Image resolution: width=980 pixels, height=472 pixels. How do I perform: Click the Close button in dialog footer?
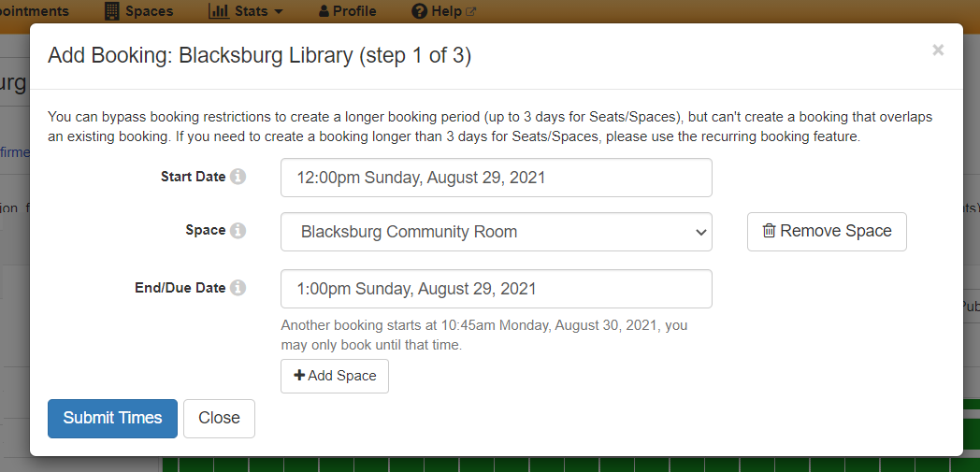(x=220, y=419)
